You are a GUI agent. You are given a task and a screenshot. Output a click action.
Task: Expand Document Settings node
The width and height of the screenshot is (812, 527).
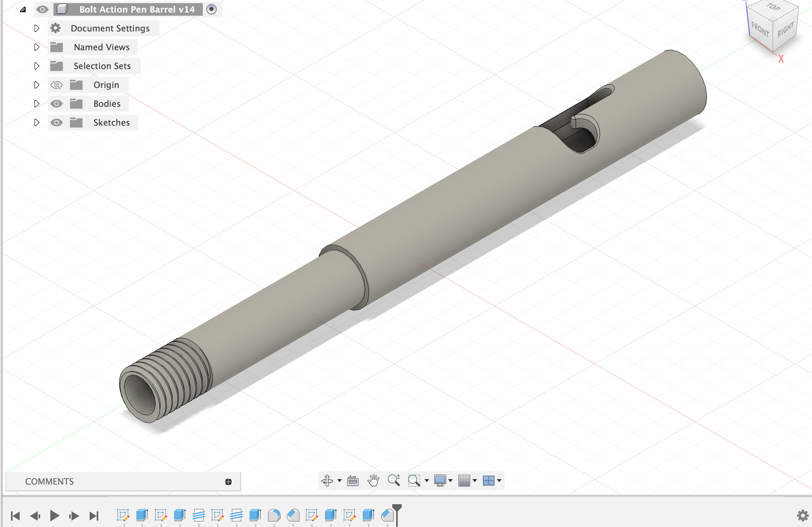(x=37, y=28)
